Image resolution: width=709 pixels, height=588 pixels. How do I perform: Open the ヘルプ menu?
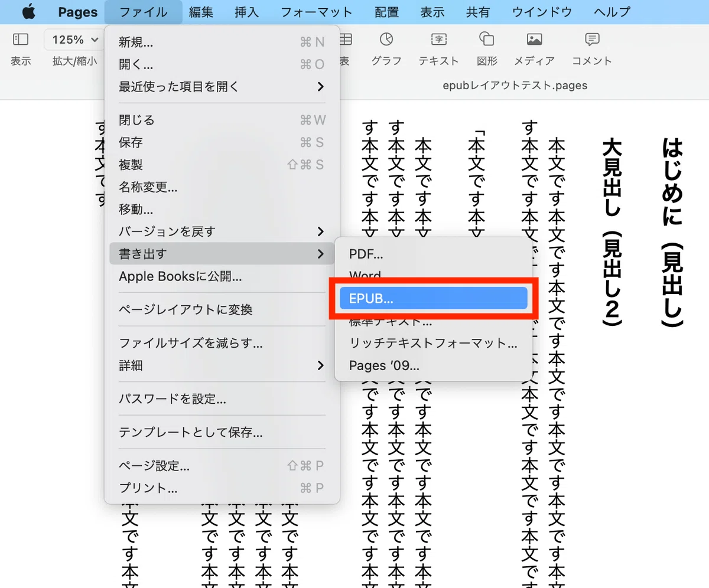coord(612,12)
